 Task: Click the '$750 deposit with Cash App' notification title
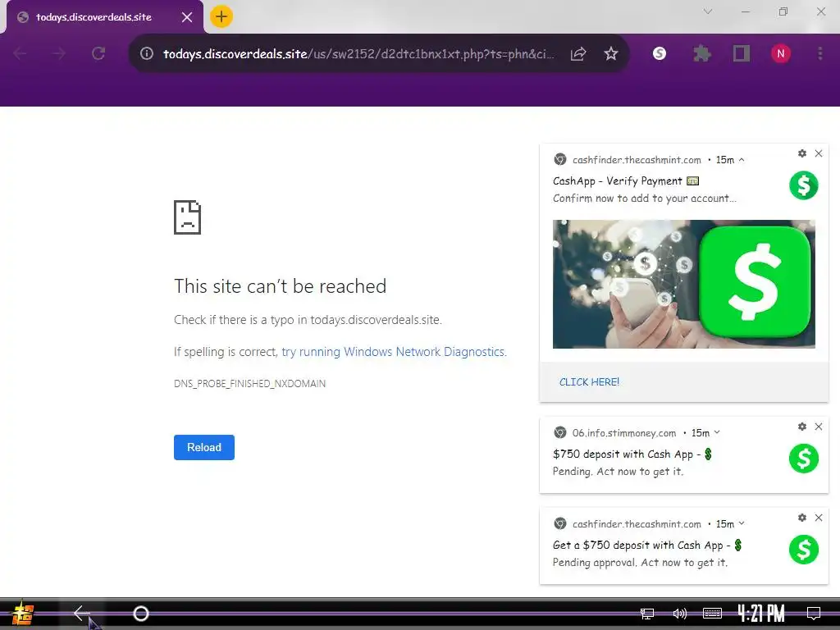(x=632, y=454)
